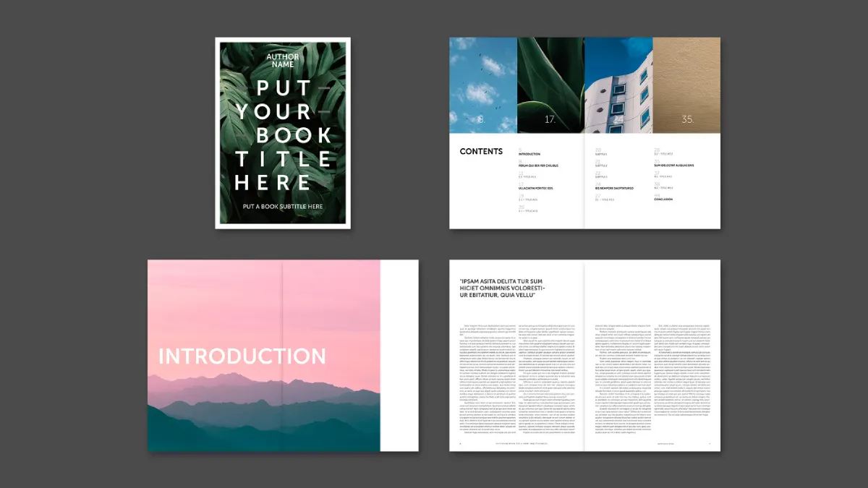This screenshot has height=488, width=868.
Task: Click the white margin of introduction spread
Action: click(x=399, y=356)
